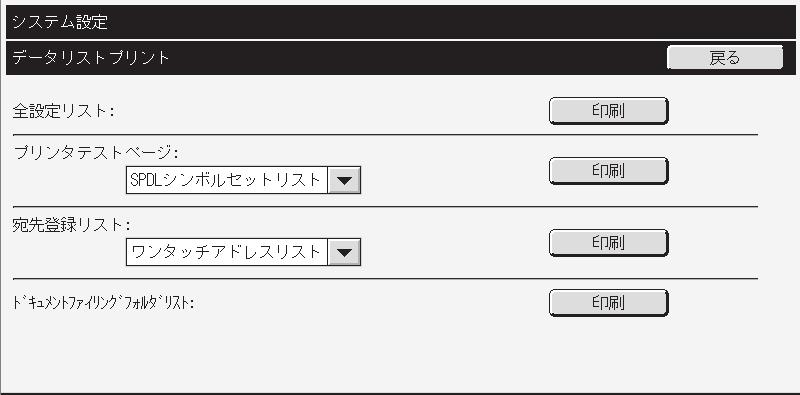
Task: Click 印刷 for 宛先登録リスト
Action: [x=609, y=243]
